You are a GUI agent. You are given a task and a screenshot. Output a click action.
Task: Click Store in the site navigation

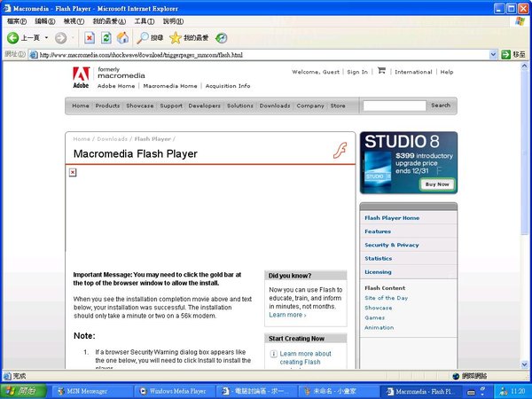tap(338, 106)
